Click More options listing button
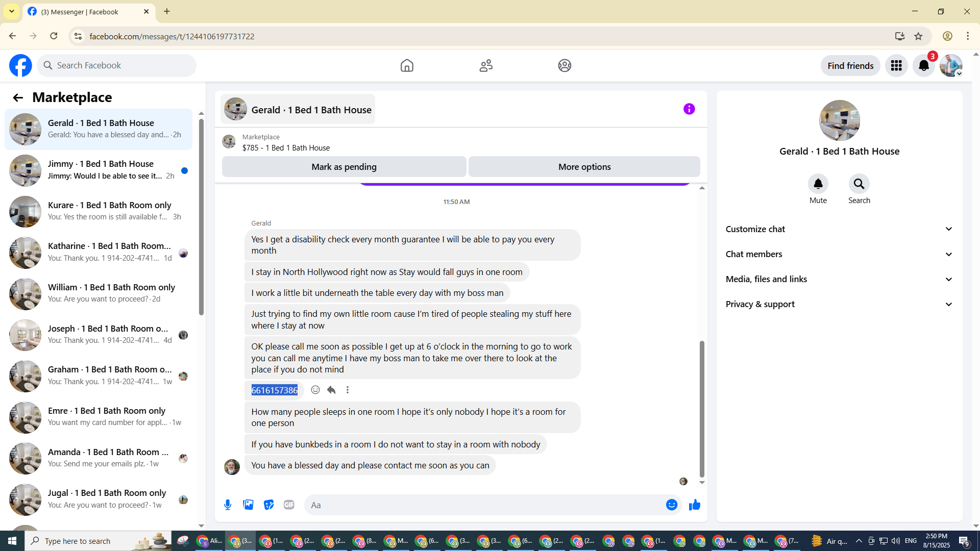 point(584,167)
